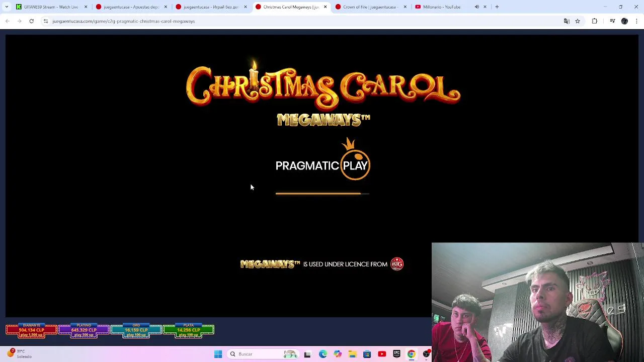Select the Plata jackpot banner

(x=188, y=330)
